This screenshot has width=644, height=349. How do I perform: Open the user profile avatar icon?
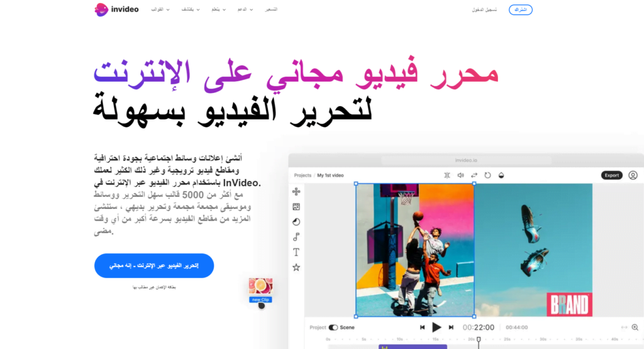pyautogui.click(x=633, y=175)
